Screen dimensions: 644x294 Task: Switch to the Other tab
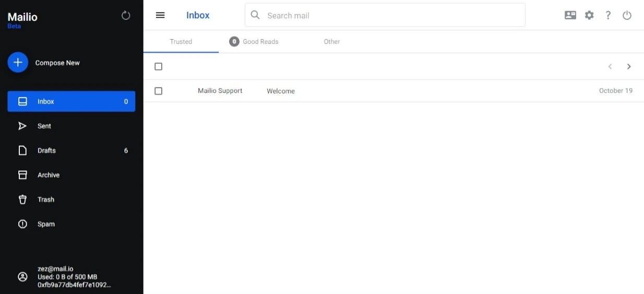[x=331, y=42]
